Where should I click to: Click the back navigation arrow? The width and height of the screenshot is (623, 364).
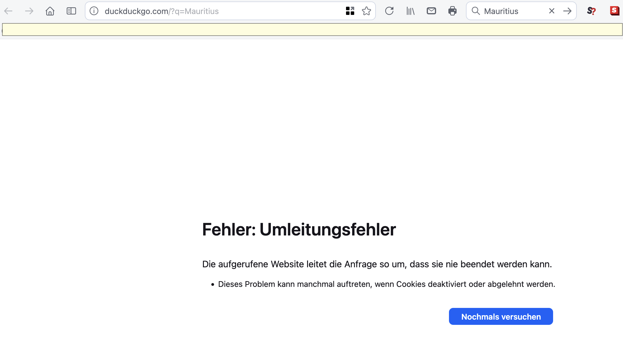tap(8, 11)
